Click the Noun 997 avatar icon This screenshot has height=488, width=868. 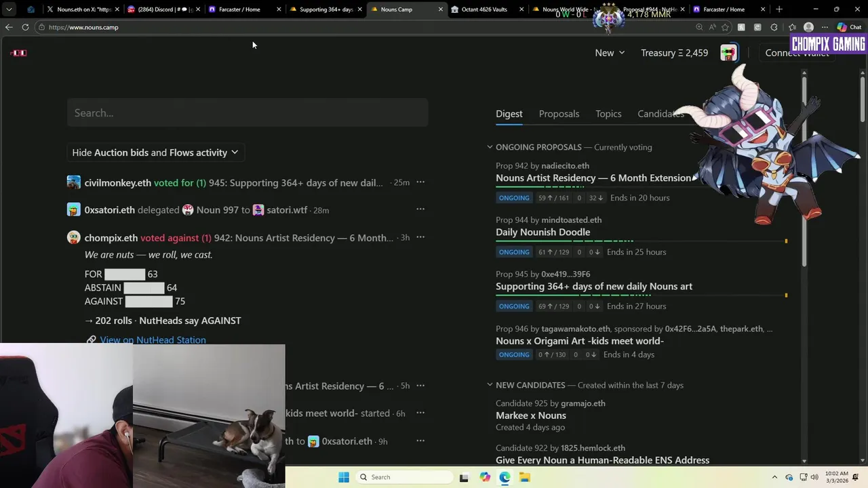pyautogui.click(x=188, y=210)
